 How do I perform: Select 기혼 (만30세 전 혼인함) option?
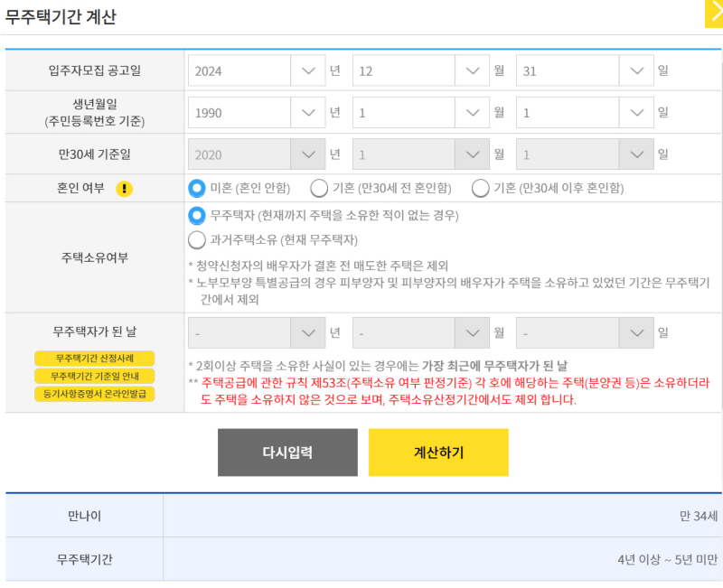point(319,188)
